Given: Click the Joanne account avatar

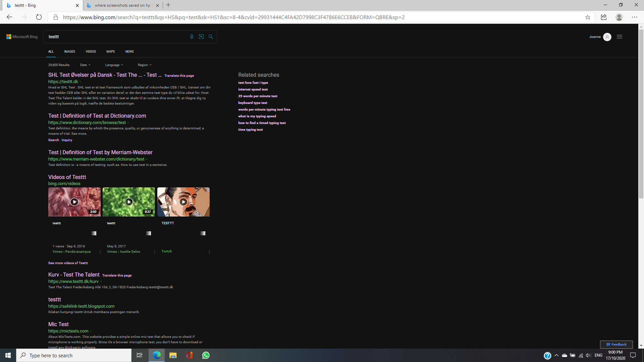Looking at the screenshot, I should click(x=607, y=37).
